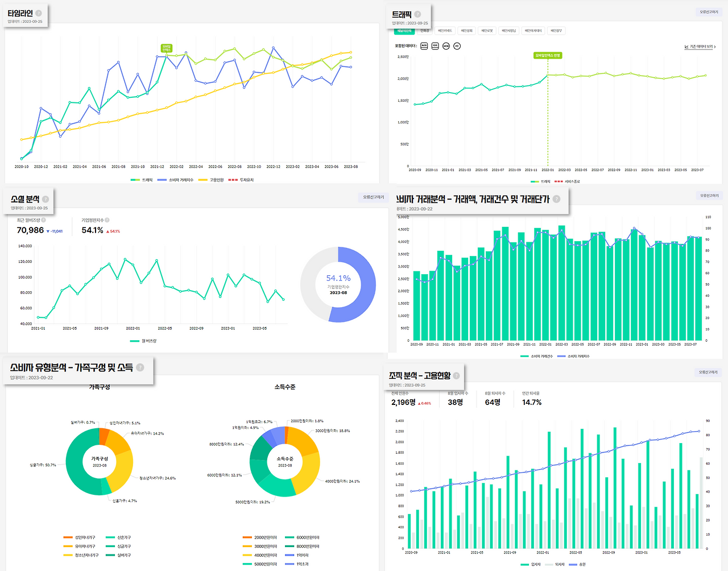Select the 배민아카데미 traffic tab
This screenshot has height=571, width=728.
click(533, 31)
